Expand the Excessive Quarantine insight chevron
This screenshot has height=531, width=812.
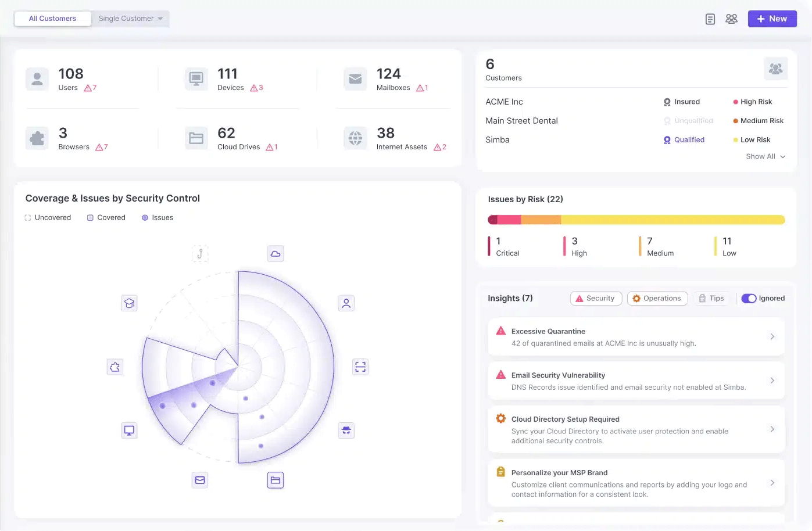[x=772, y=337]
